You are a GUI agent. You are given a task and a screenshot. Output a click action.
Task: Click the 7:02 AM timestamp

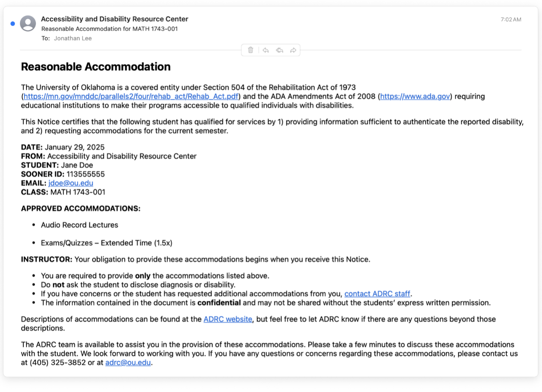click(511, 19)
